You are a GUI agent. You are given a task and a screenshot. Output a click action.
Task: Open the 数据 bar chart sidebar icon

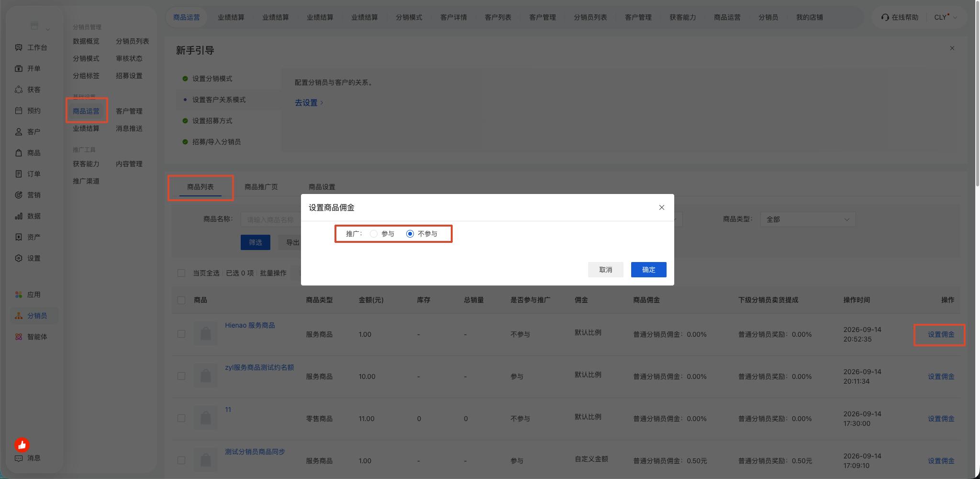click(x=19, y=216)
